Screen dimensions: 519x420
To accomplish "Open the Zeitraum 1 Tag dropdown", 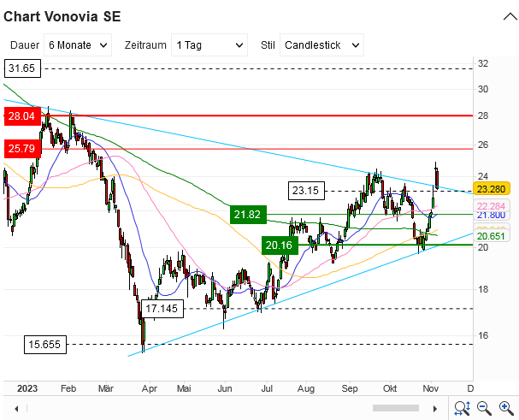I will click(209, 45).
